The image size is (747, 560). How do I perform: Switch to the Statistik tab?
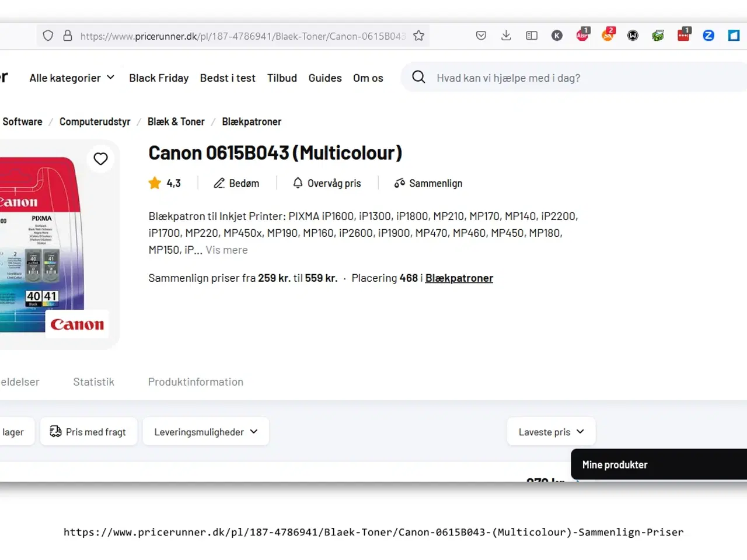pyautogui.click(x=93, y=381)
